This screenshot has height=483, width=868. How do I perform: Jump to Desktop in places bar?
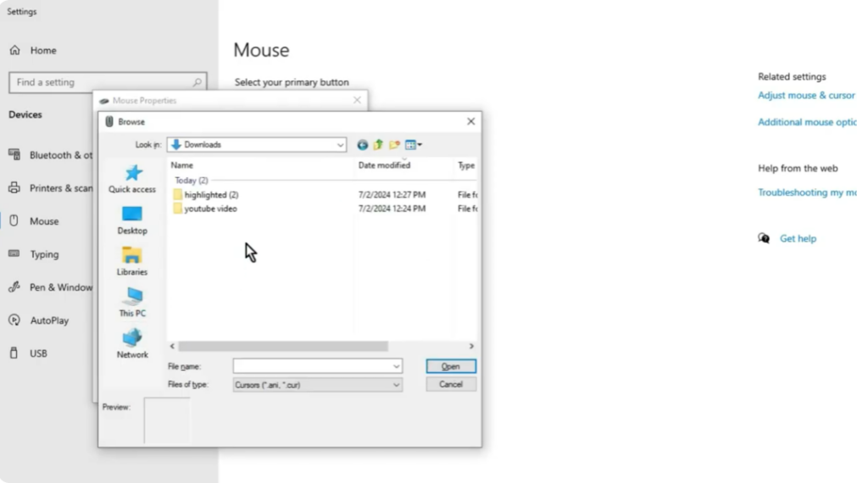(x=132, y=219)
